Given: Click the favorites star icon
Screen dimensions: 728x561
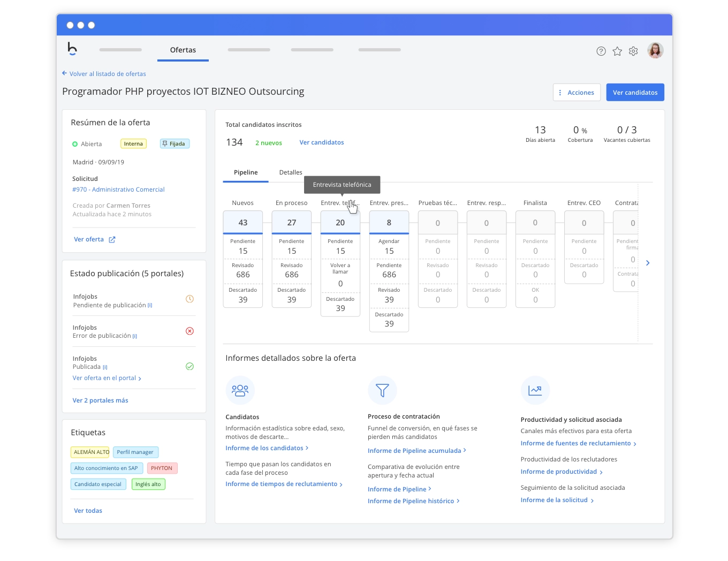Looking at the screenshot, I should pos(617,51).
